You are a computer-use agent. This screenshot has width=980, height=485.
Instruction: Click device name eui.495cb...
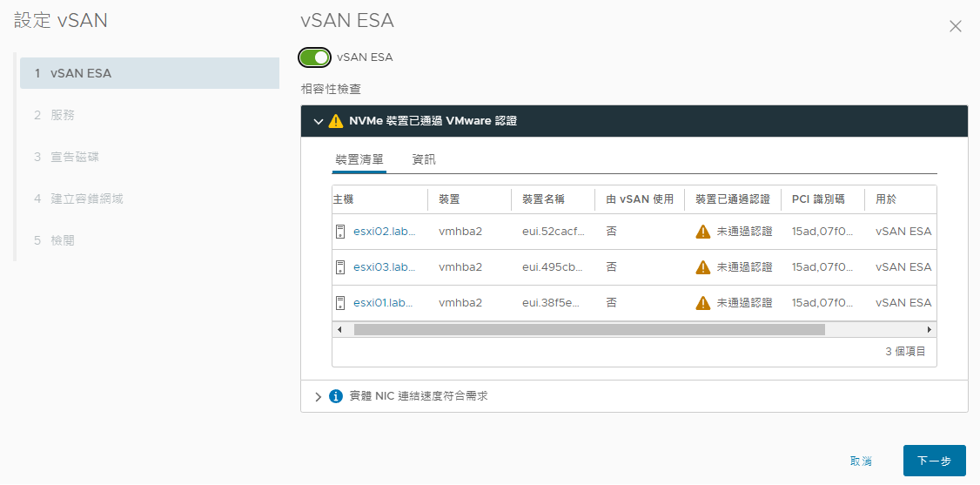tap(554, 267)
